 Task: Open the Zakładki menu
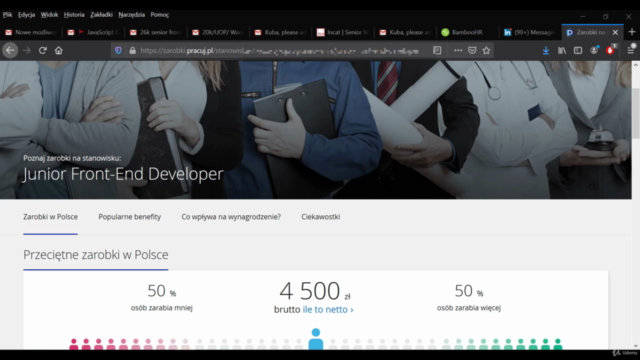point(101,15)
